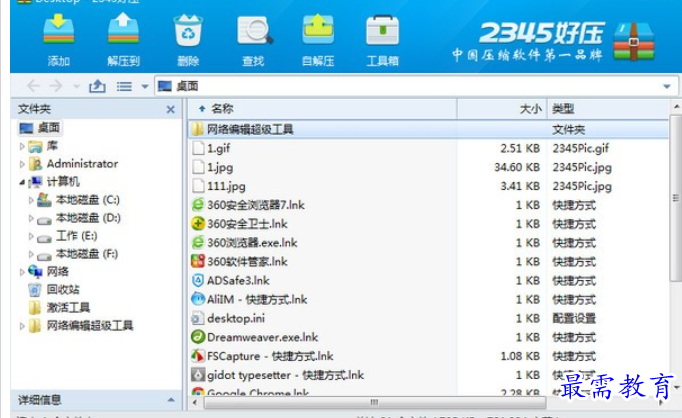Open the 工具箱 (Toolbox) icon
The width and height of the screenshot is (682, 418).
pyautogui.click(x=382, y=30)
